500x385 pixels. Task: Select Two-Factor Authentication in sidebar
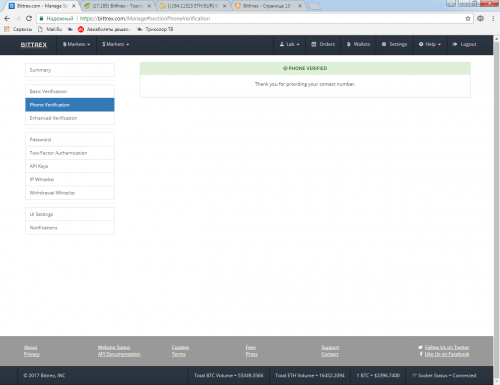pyautogui.click(x=70, y=153)
